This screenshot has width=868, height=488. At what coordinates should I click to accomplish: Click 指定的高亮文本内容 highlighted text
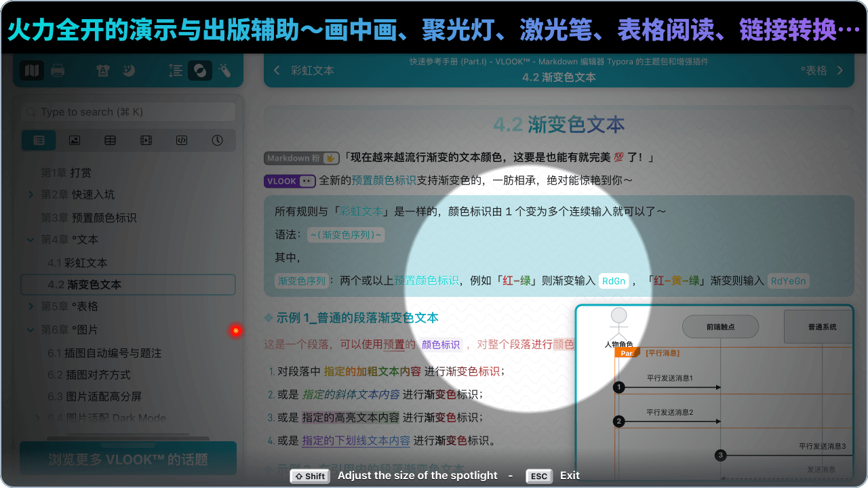tap(351, 418)
